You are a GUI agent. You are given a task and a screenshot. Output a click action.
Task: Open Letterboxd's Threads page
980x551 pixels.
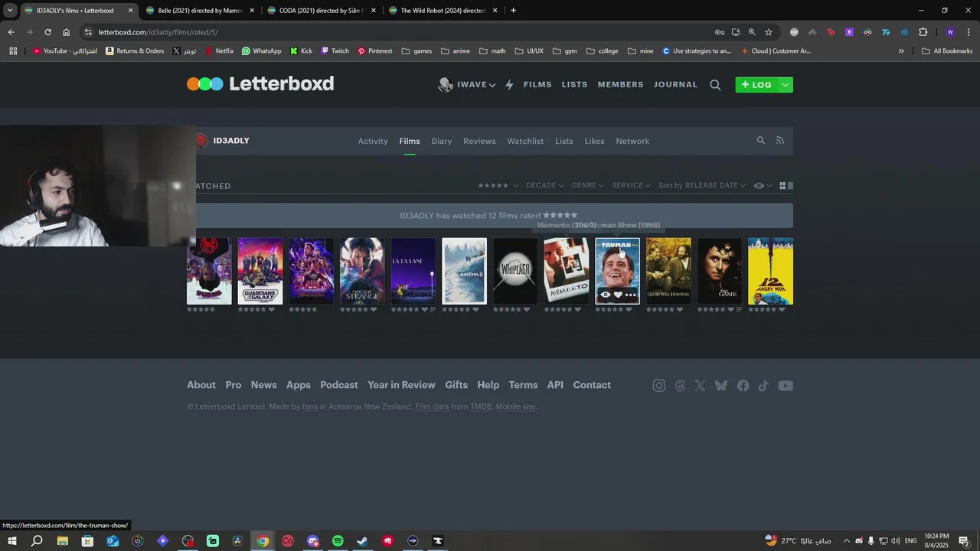(x=680, y=386)
